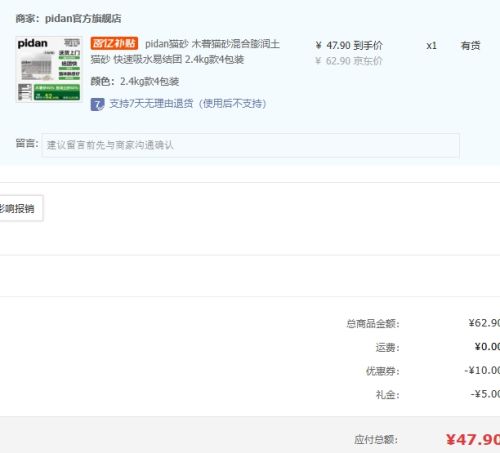Viewport: 500px width, 453px height.
Task: Click the 颜色 2.4kg款4包装 spec text
Action: coord(135,81)
